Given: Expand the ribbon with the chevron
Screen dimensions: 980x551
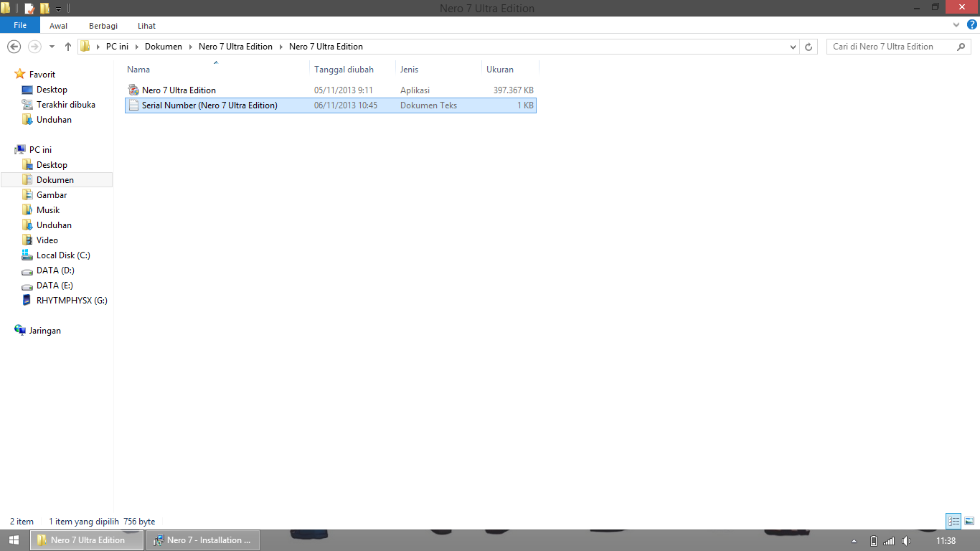Looking at the screenshot, I should [956, 25].
